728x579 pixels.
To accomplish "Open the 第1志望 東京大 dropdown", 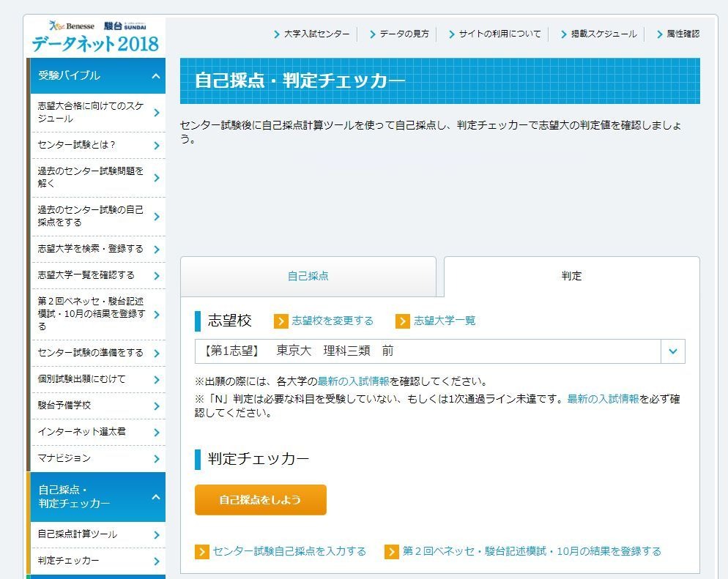I will tap(672, 351).
